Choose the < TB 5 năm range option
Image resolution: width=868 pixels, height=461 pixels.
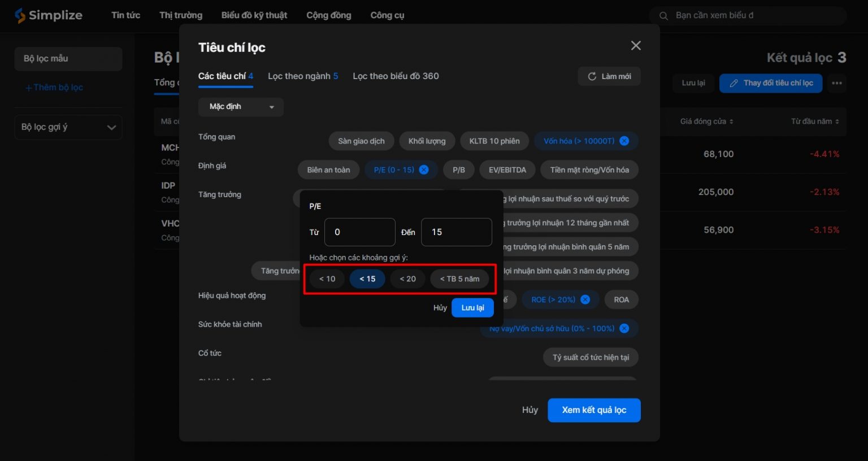tap(459, 279)
